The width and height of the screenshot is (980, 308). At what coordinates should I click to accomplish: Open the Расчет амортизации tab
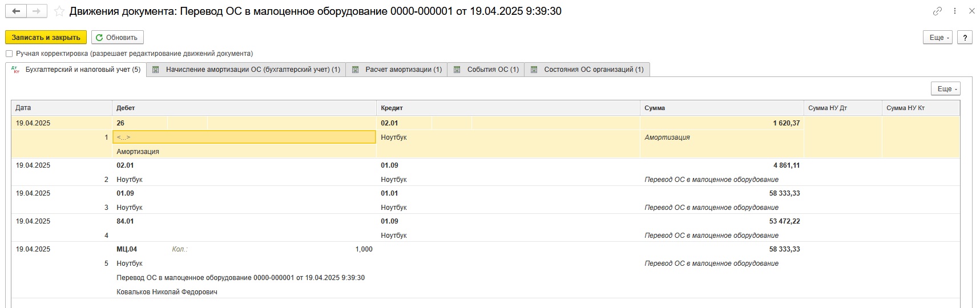coord(397,70)
